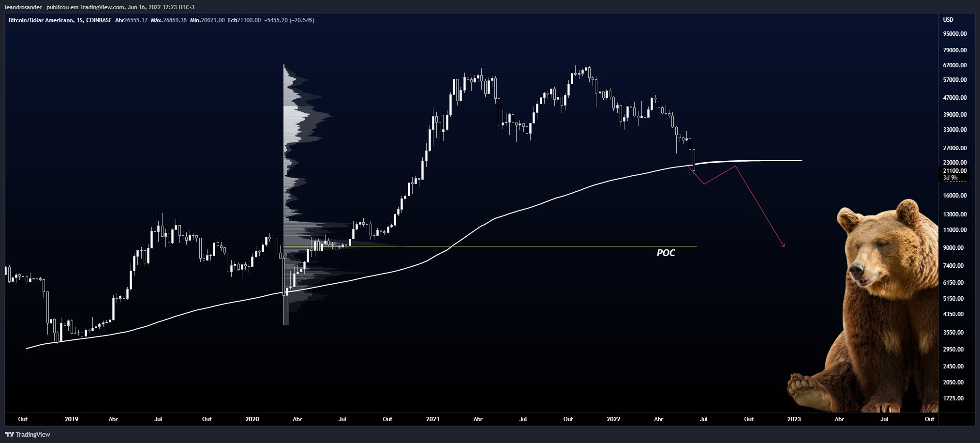Image resolution: width=980 pixels, height=443 pixels.
Task: Click the 2020 label on the time axis
Action: 252,419
